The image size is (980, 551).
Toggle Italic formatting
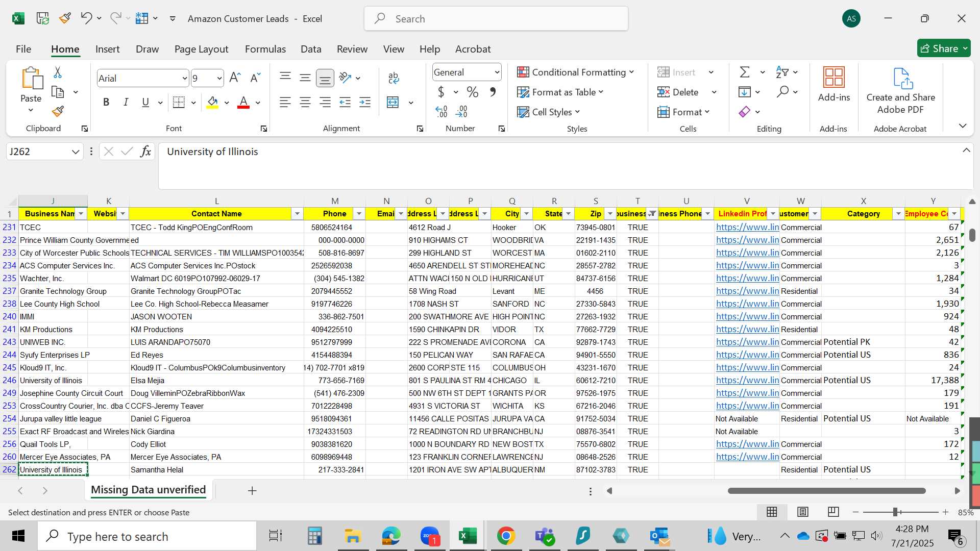[x=126, y=102]
